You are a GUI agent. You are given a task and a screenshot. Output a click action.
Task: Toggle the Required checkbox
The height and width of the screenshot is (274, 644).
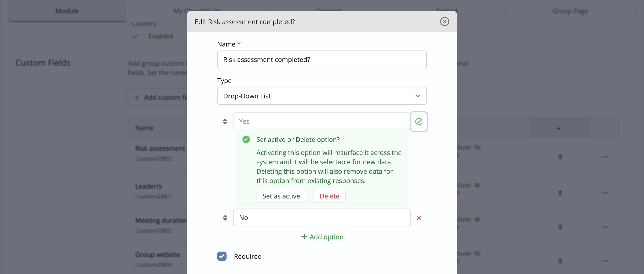222,256
